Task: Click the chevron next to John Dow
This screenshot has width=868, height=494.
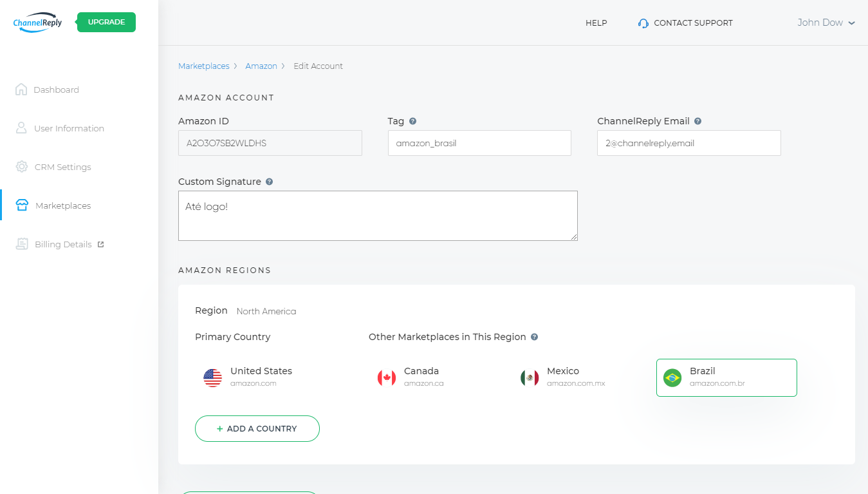Action: click(852, 23)
